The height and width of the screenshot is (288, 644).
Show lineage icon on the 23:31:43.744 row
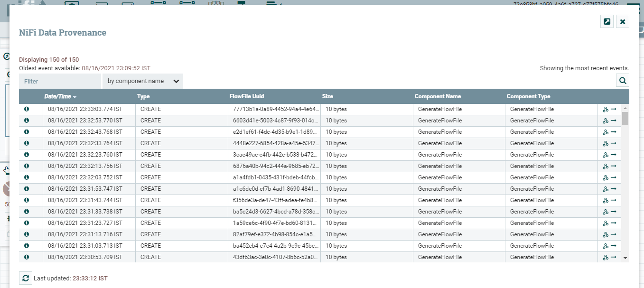606,200
